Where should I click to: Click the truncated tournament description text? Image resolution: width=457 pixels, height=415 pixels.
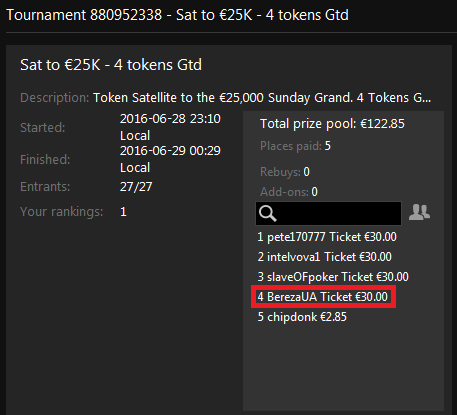click(x=262, y=98)
